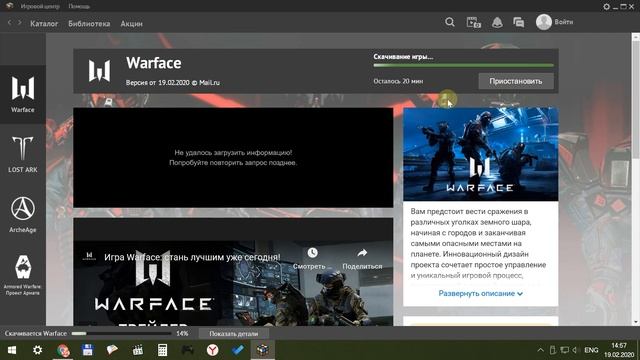The height and width of the screenshot is (360, 640).
Task: Open the Каталог tab
Action: (x=44, y=24)
